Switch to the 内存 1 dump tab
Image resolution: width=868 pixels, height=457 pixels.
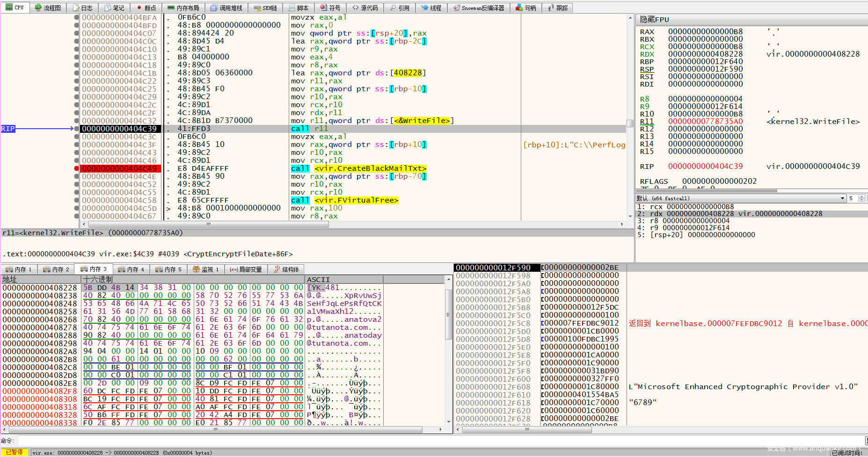[x=18, y=269]
